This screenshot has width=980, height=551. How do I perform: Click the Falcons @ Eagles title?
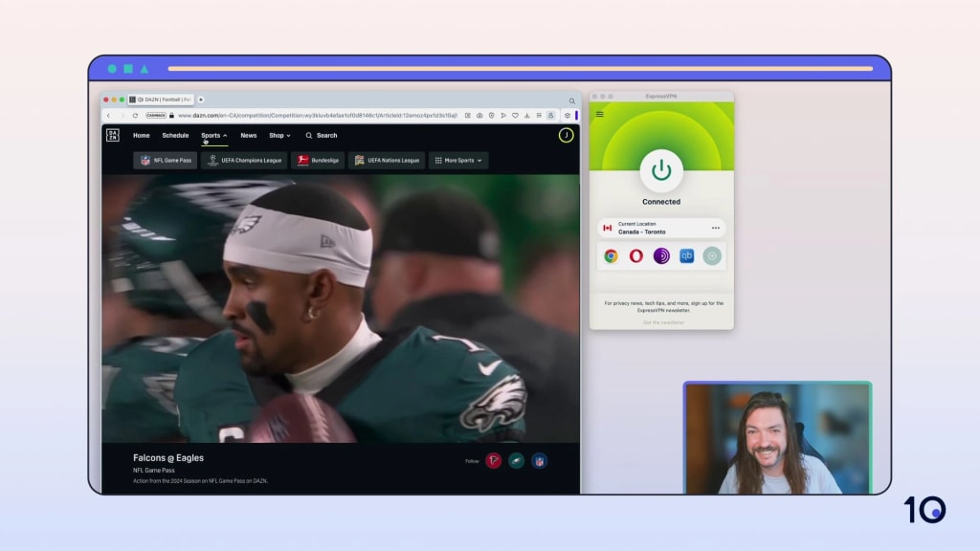[x=168, y=458]
